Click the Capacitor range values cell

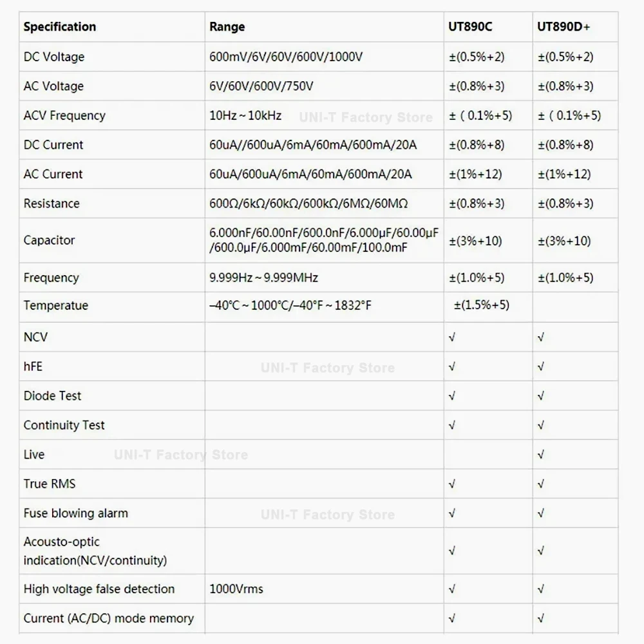click(x=324, y=240)
